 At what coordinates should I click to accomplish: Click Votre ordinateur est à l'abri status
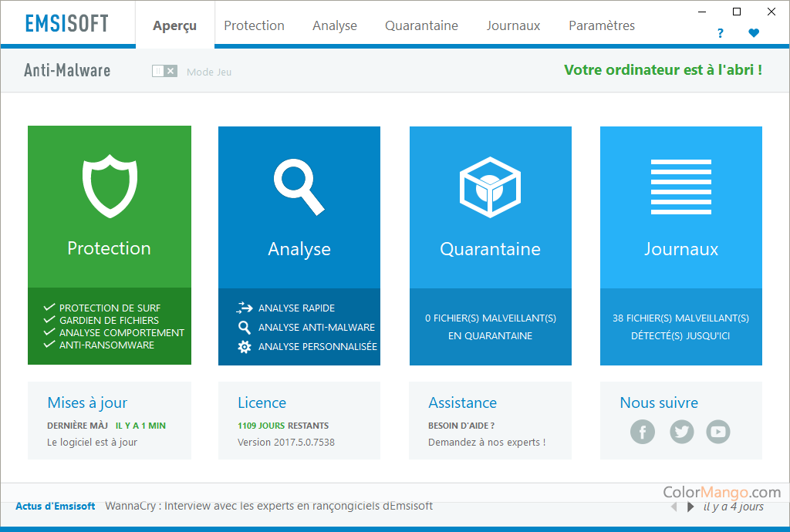pyautogui.click(x=663, y=69)
